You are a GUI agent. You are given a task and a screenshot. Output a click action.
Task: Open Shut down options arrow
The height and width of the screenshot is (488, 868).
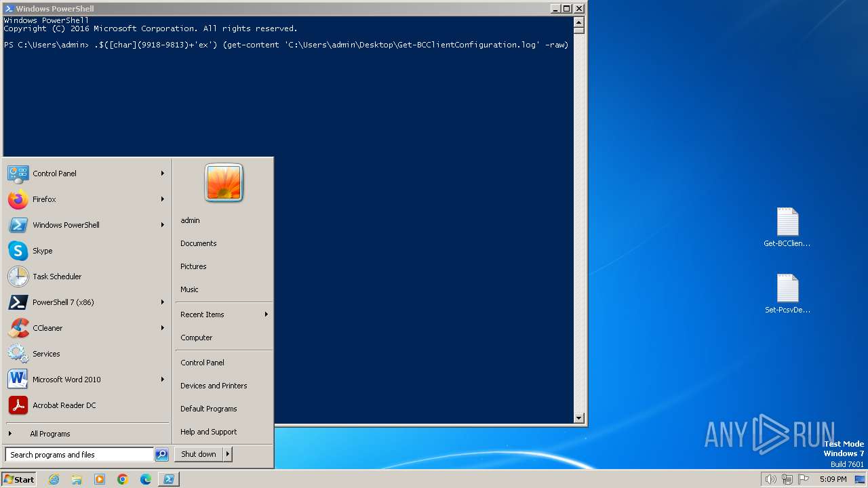[228, 454]
